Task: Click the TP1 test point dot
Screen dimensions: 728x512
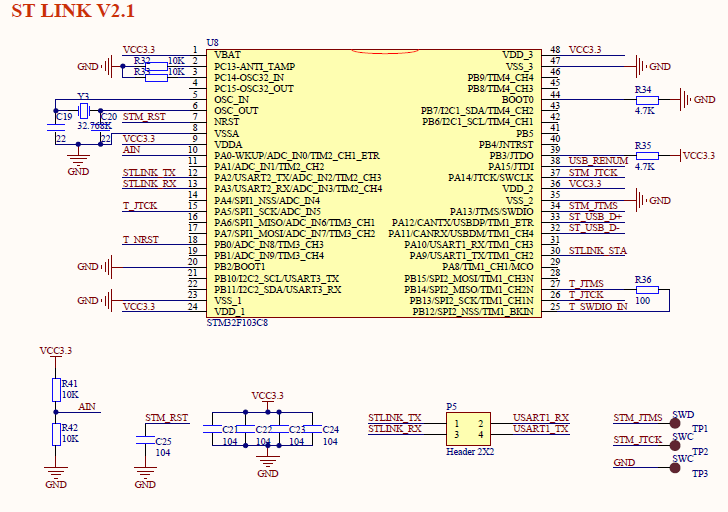Action: (x=675, y=423)
